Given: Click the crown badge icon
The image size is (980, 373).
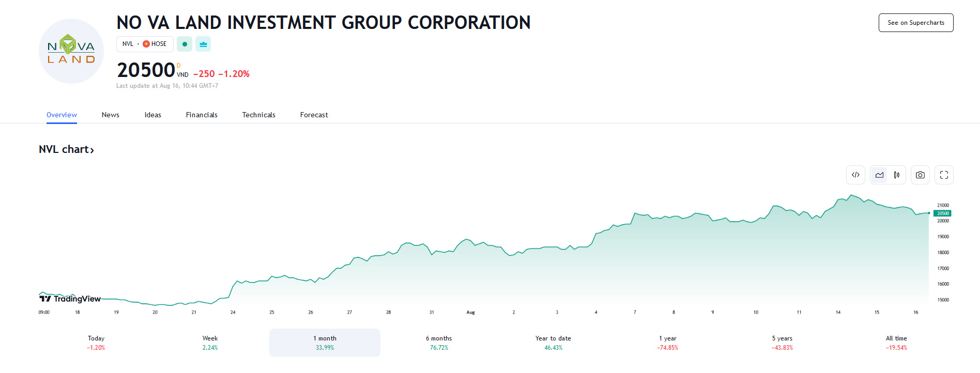Looking at the screenshot, I should coord(203,44).
